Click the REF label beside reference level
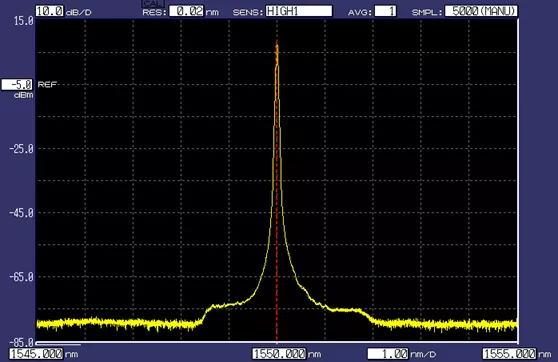This screenshot has height=362, width=558. click(x=47, y=84)
